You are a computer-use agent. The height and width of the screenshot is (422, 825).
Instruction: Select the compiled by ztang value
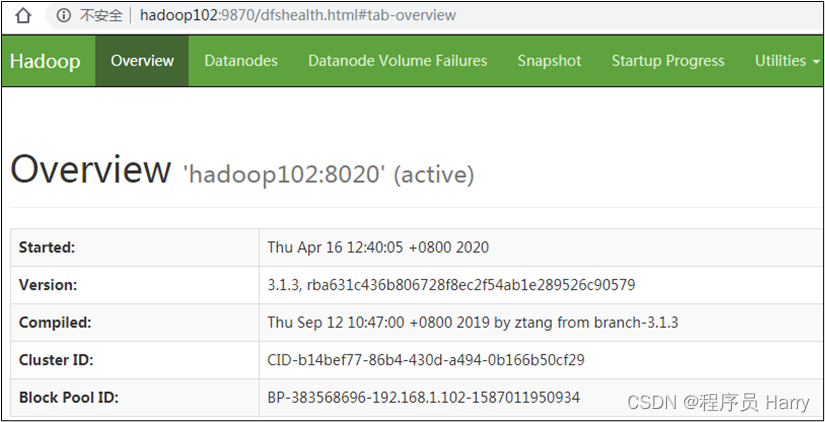(472, 323)
